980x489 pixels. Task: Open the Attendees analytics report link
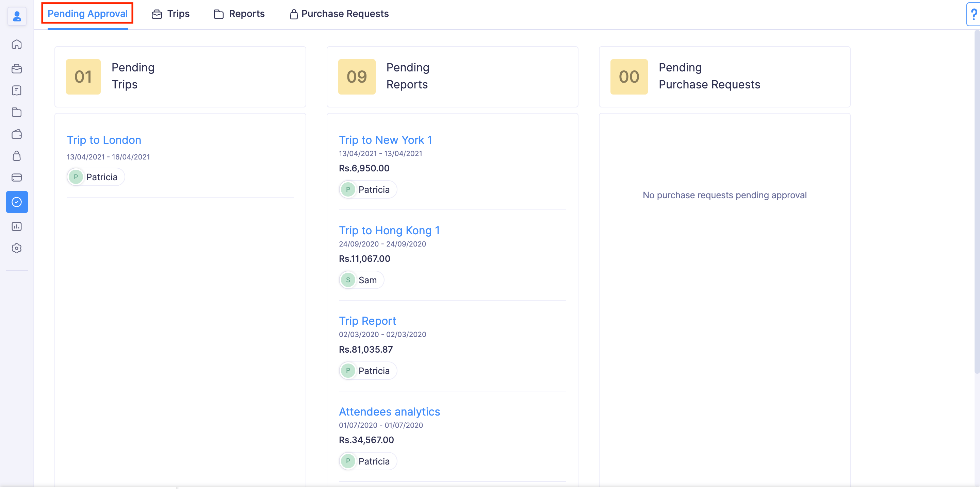[389, 411]
